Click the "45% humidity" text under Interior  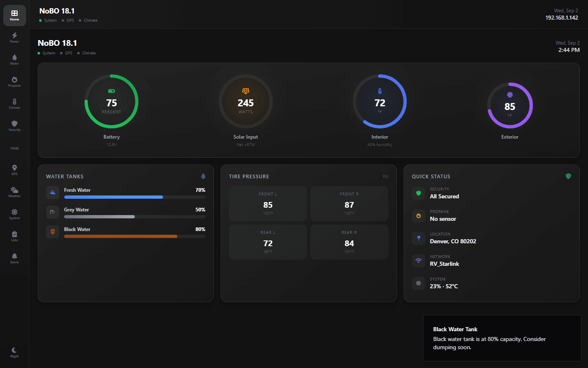[380, 145]
